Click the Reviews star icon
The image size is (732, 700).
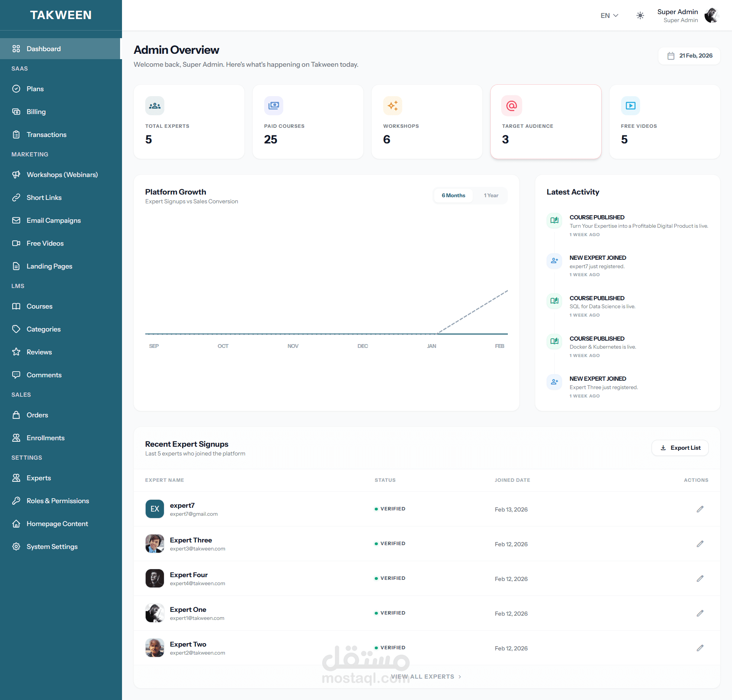[16, 352]
